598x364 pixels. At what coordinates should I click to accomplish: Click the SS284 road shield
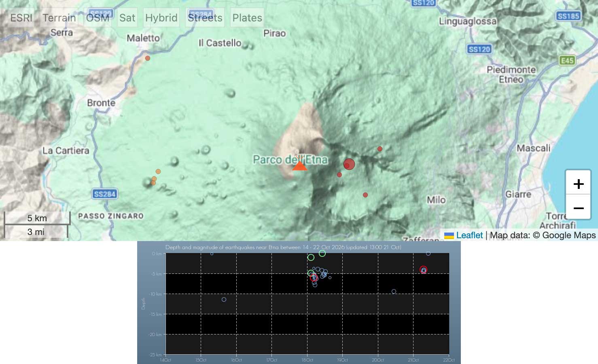[x=105, y=194]
